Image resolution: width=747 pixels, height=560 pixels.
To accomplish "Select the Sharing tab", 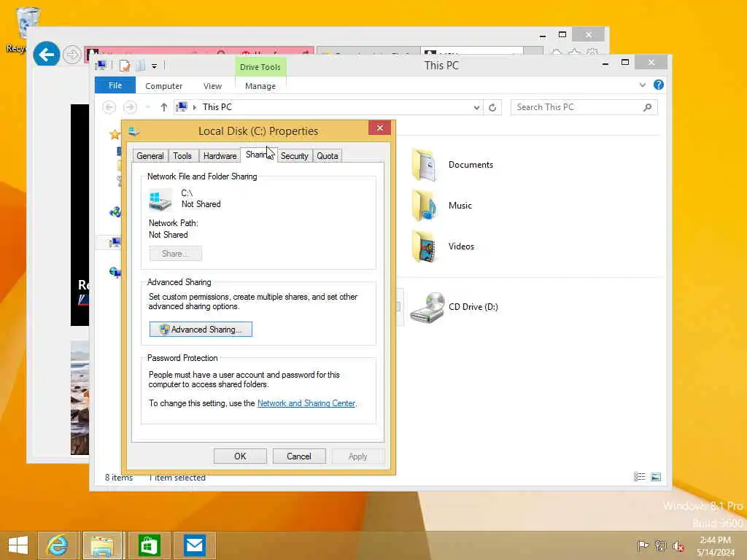I will (259, 155).
